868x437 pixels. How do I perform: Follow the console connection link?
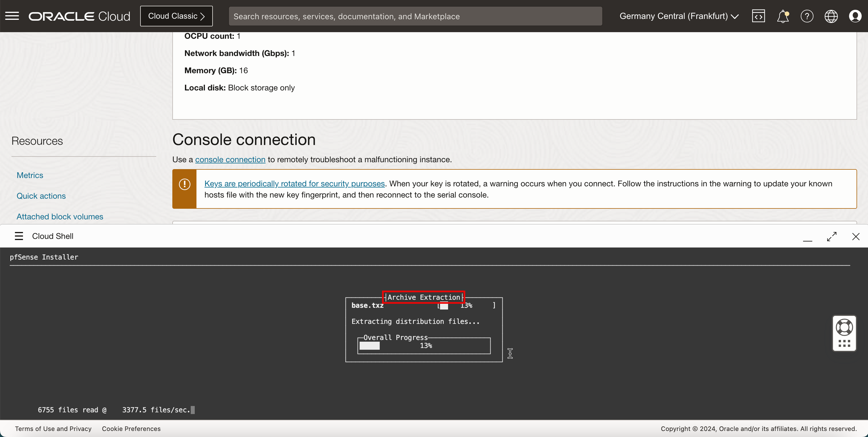coord(230,159)
